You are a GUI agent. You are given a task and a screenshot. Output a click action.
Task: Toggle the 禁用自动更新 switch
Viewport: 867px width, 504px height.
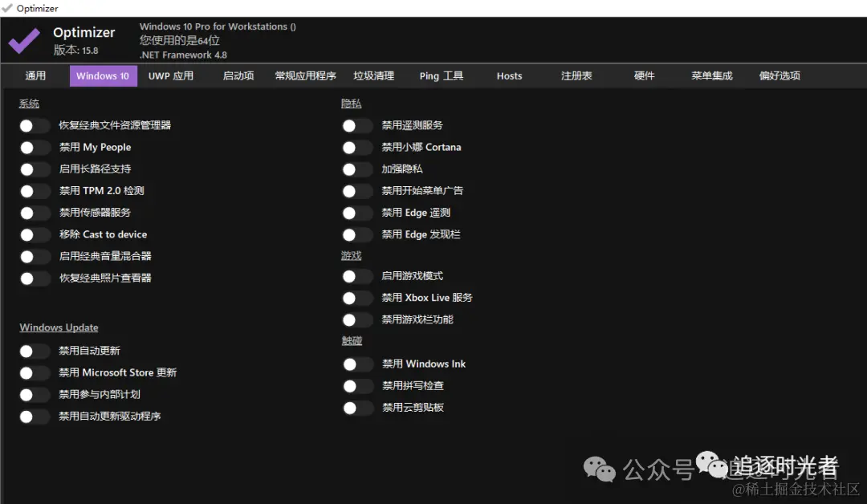pyautogui.click(x=35, y=351)
